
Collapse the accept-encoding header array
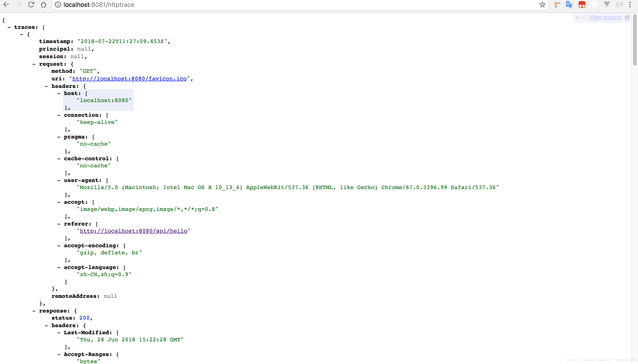pos(59,246)
